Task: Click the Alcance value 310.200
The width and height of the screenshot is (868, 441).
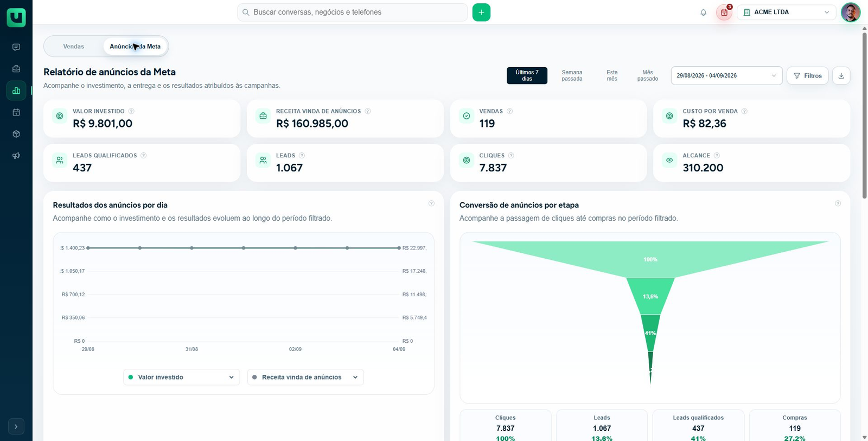Action: [703, 168]
